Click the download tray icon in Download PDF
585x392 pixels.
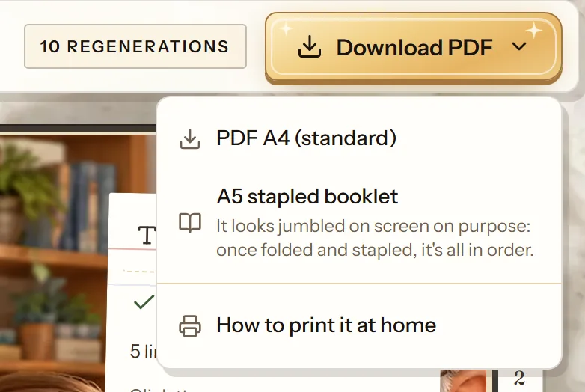(x=309, y=47)
